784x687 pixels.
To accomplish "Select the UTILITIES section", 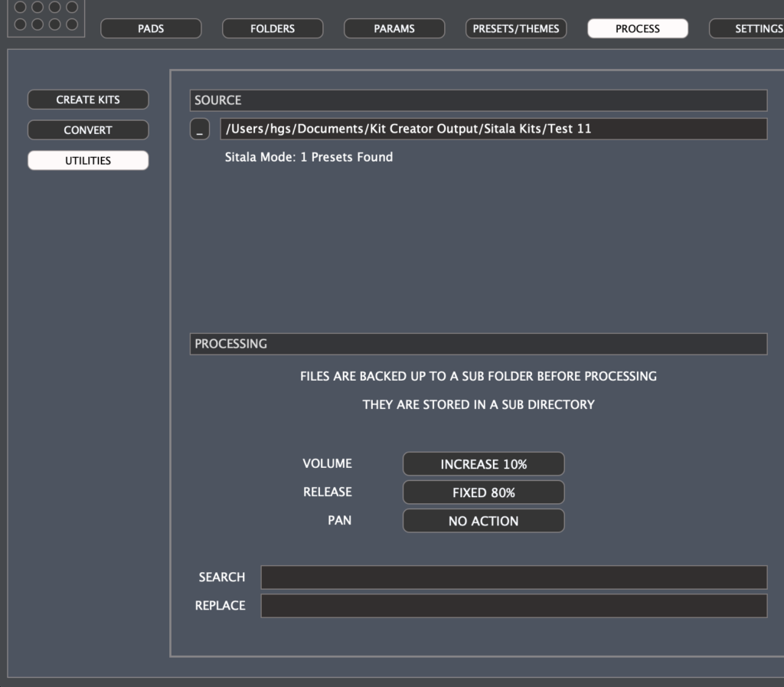I will click(x=88, y=161).
